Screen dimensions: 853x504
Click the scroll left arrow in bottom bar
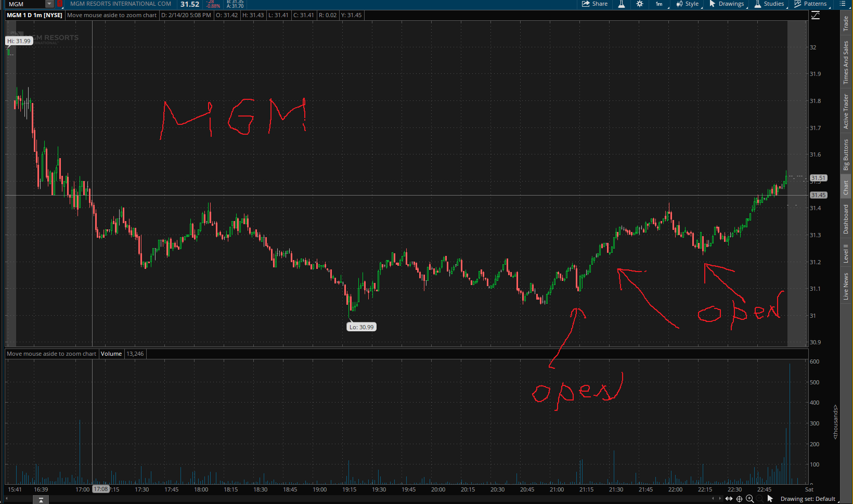[x=713, y=499]
